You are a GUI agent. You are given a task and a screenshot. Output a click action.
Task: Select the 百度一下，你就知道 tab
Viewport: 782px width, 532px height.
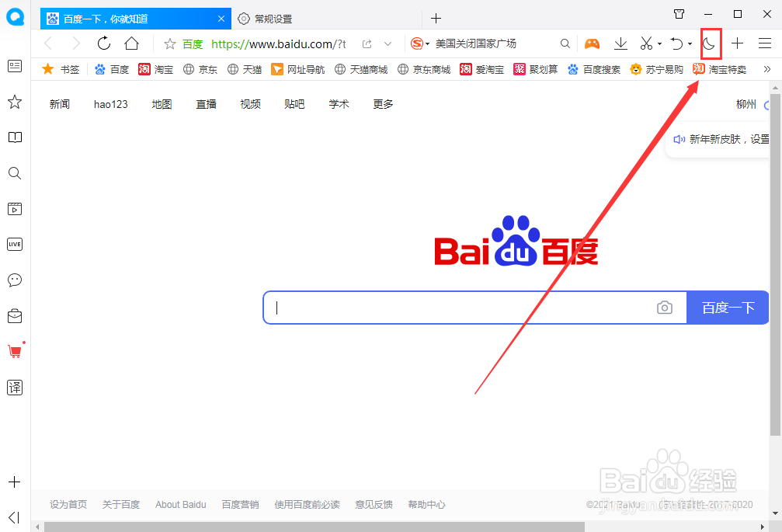136,19
